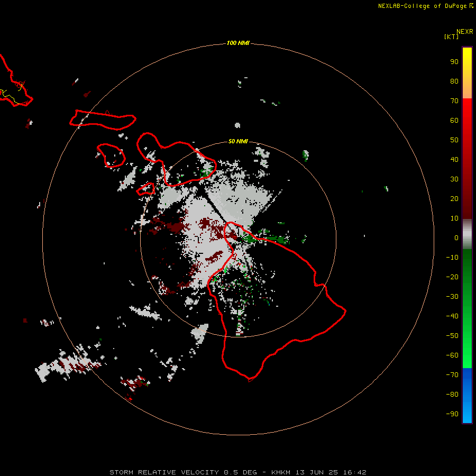Screen dimensions: 476x476
Task: Pick the bright red band of the color scale
Action: (x=467, y=111)
